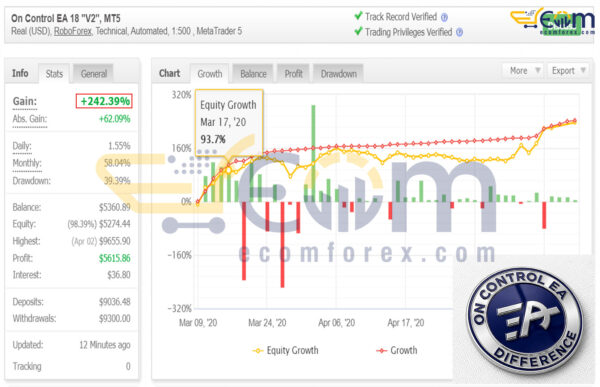This screenshot has width=600, height=387.
Task: Click the $9300.00 withdrawals value
Action: (x=115, y=318)
